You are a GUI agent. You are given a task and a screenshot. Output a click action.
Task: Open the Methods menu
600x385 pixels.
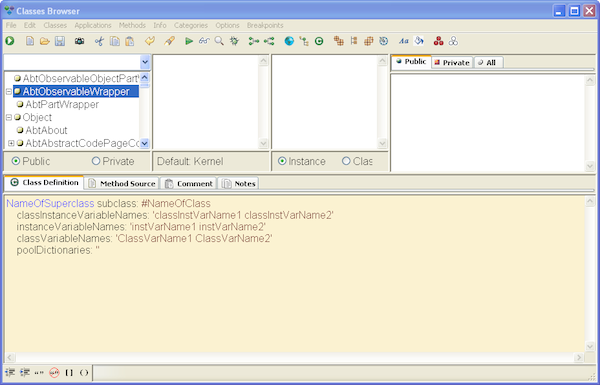pos(132,25)
